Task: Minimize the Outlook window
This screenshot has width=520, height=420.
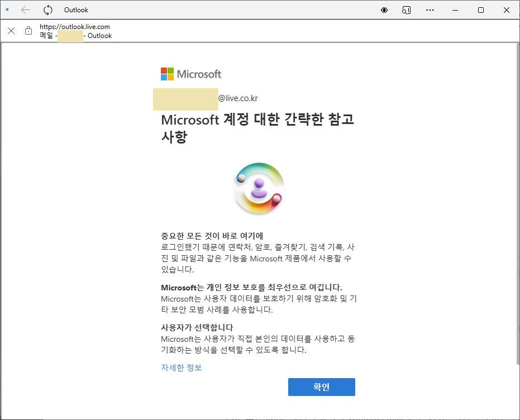Action: coord(455,10)
